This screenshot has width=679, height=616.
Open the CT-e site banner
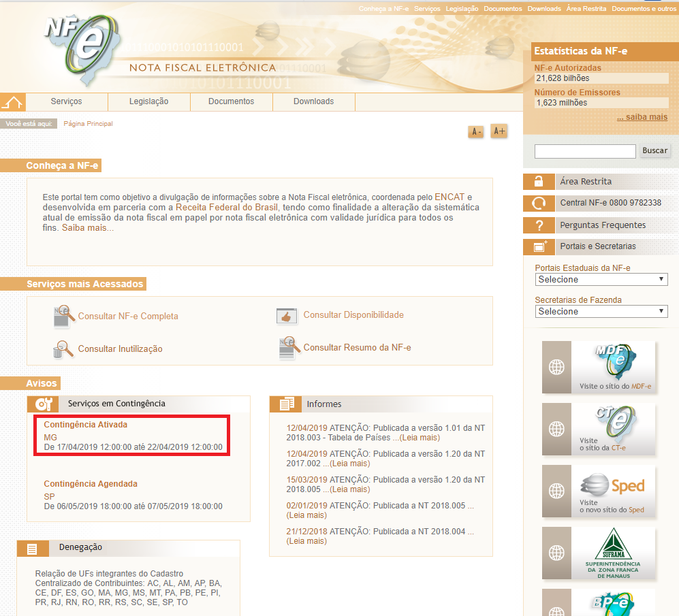[x=599, y=429]
